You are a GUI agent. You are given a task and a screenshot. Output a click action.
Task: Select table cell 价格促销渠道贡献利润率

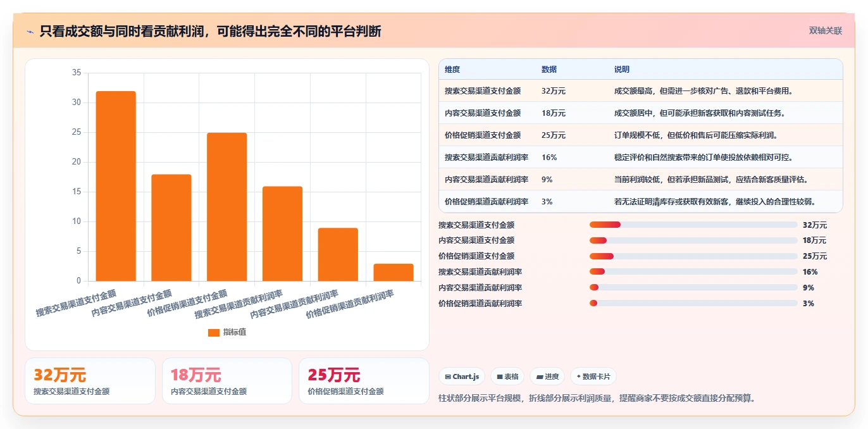(x=487, y=202)
